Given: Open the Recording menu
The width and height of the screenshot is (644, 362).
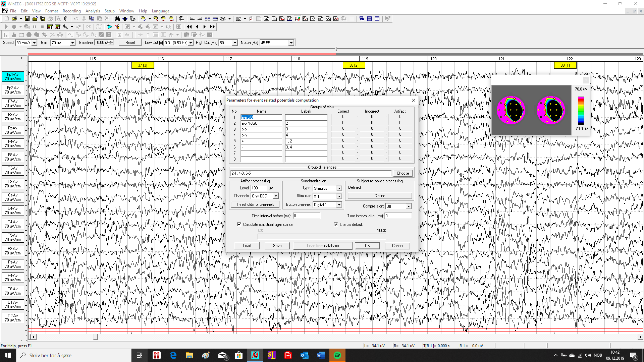Looking at the screenshot, I should (71, 11).
